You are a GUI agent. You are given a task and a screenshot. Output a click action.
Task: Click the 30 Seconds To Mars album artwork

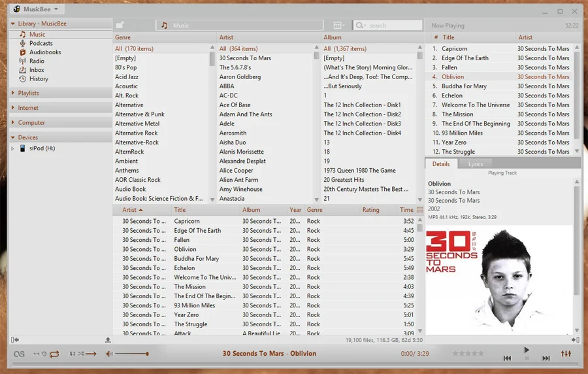(x=499, y=280)
